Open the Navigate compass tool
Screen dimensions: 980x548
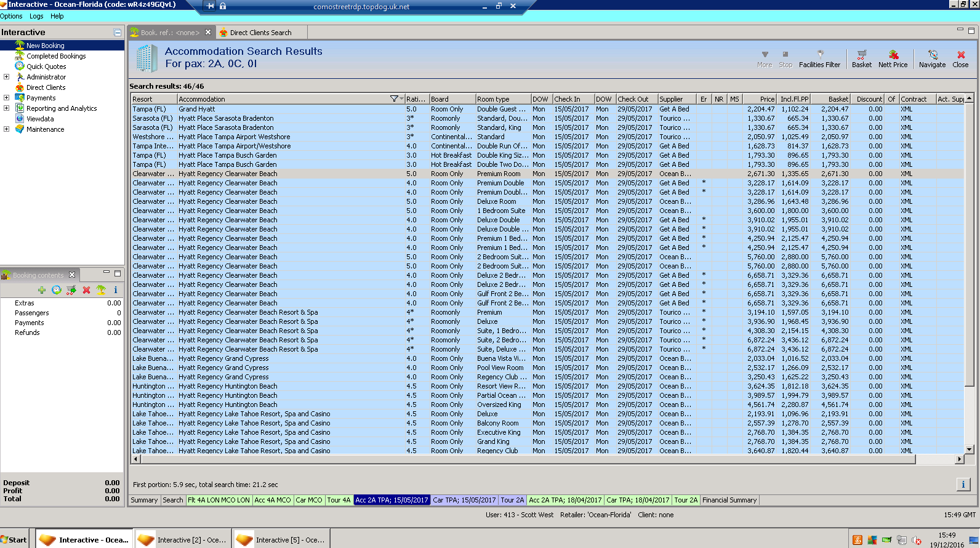click(932, 59)
